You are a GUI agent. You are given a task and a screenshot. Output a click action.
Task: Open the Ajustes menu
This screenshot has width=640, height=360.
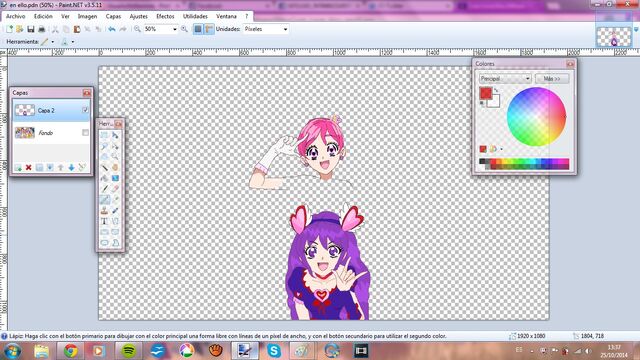click(138, 16)
